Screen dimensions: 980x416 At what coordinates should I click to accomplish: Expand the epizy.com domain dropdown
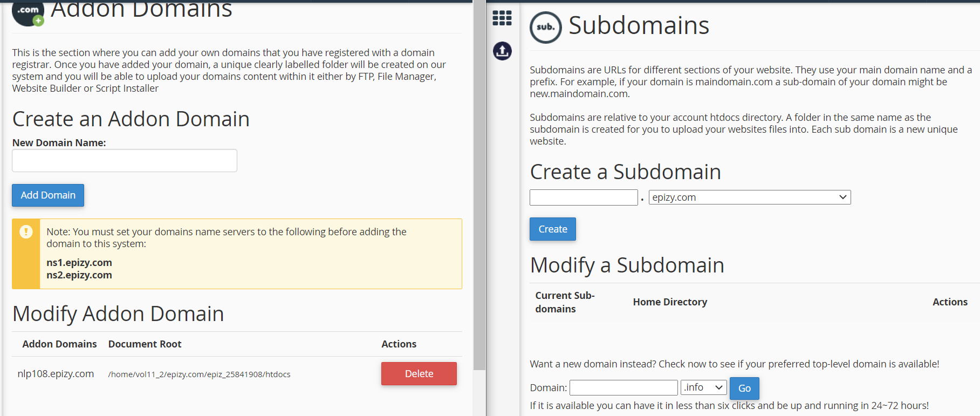pyautogui.click(x=749, y=197)
